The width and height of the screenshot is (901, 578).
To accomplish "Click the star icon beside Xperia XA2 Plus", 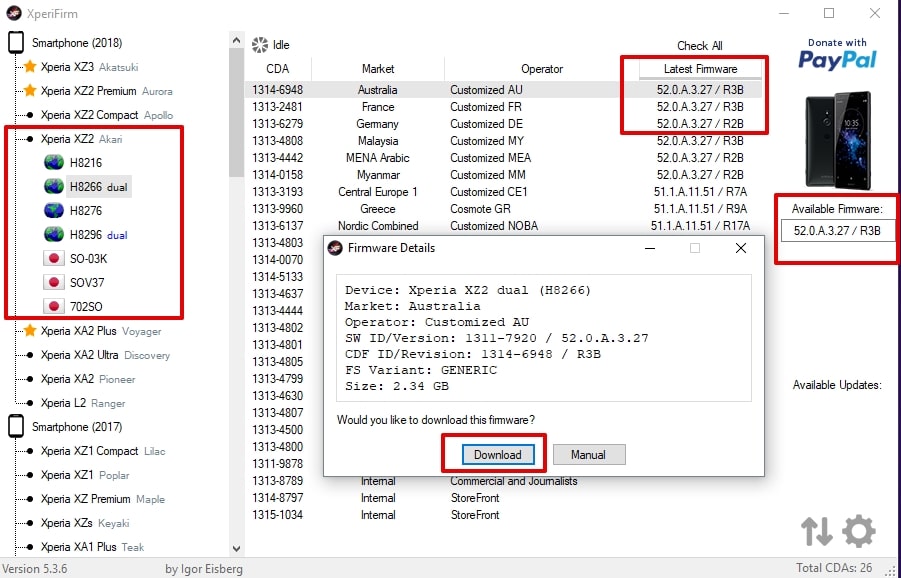I will pos(30,331).
